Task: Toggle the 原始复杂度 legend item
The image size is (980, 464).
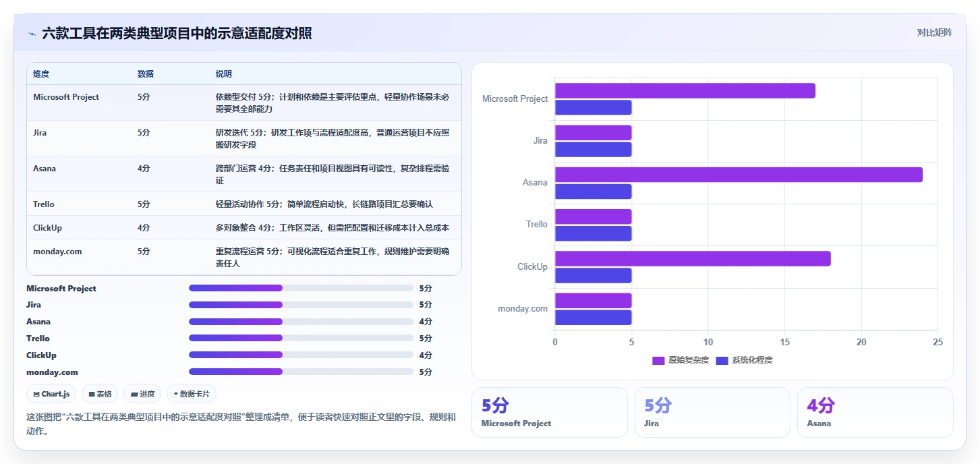Action: click(681, 360)
